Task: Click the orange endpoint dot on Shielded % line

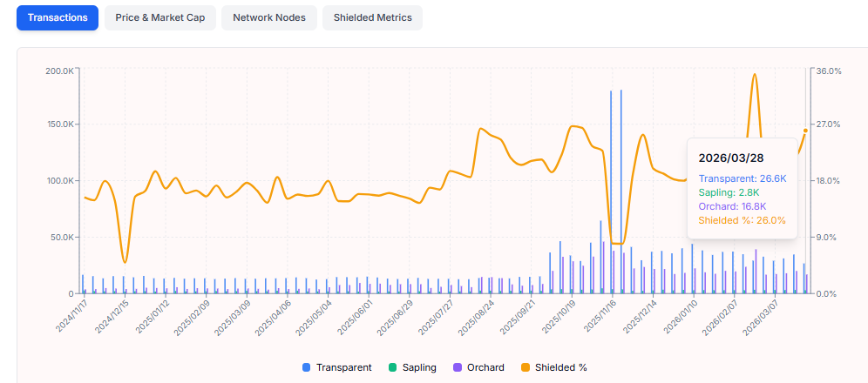Action: [x=805, y=131]
